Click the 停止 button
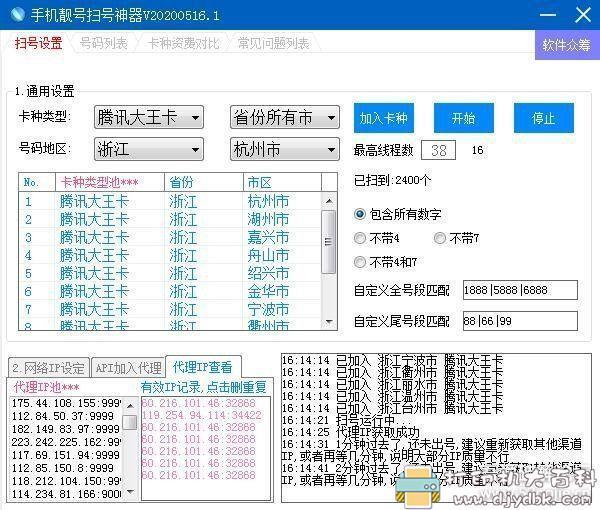The height and width of the screenshot is (510, 600). (x=544, y=118)
